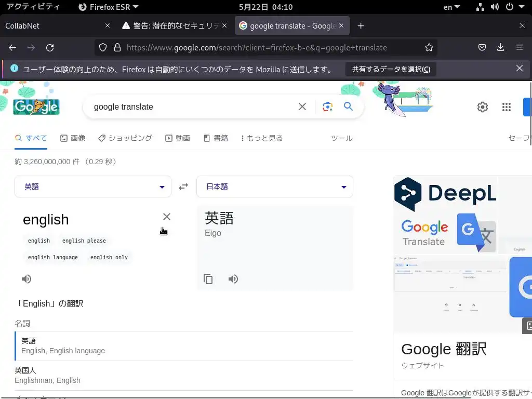This screenshot has height=399, width=532.
Task: Dismiss the Mozilla data notification bar
Action: point(519,68)
